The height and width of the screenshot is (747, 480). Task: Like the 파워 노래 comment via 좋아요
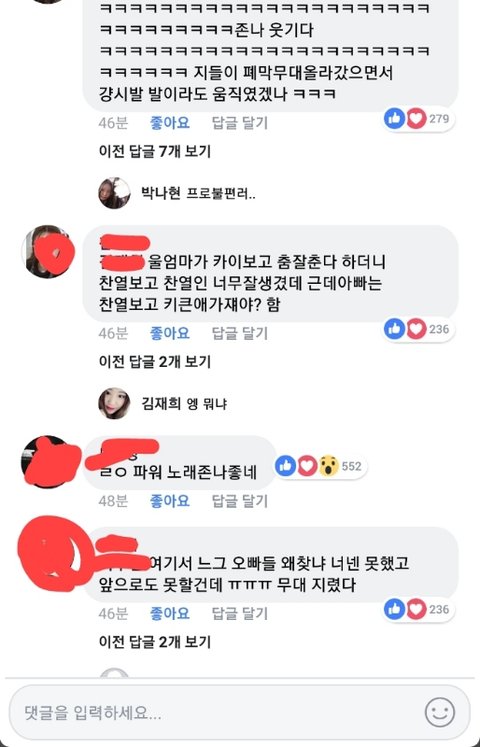tap(170, 501)
